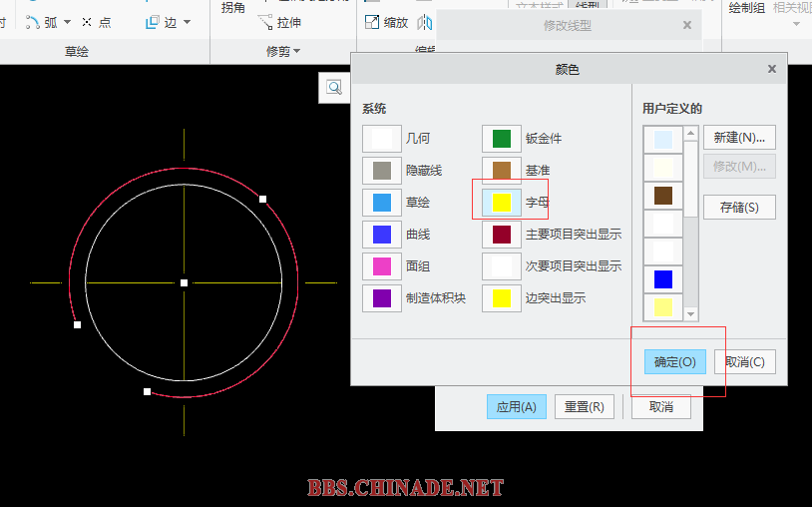The height and width of the screenshot is (507, 812).
Task: Click the Scale (缩放) tool icon
Action: pyautogui.click(x=372, y=22)
